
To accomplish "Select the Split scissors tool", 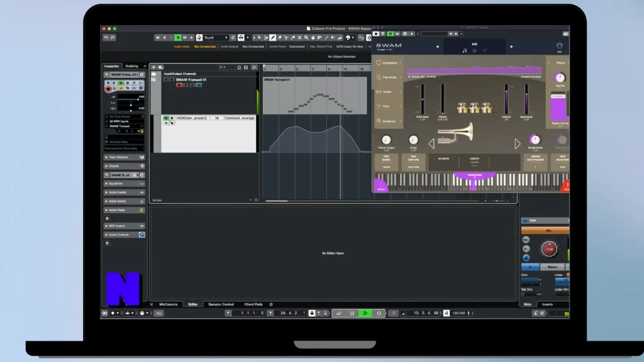I will [286, 37].
